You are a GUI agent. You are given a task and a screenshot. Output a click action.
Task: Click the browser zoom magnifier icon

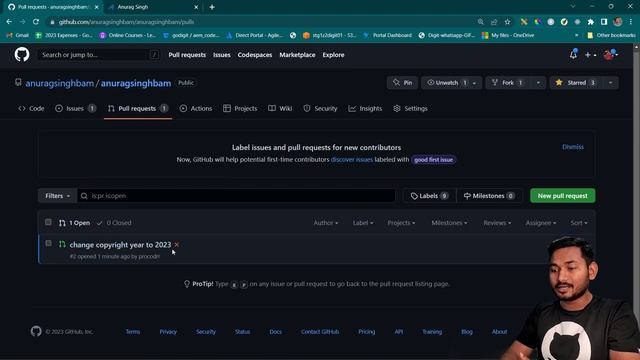[480, 22]
